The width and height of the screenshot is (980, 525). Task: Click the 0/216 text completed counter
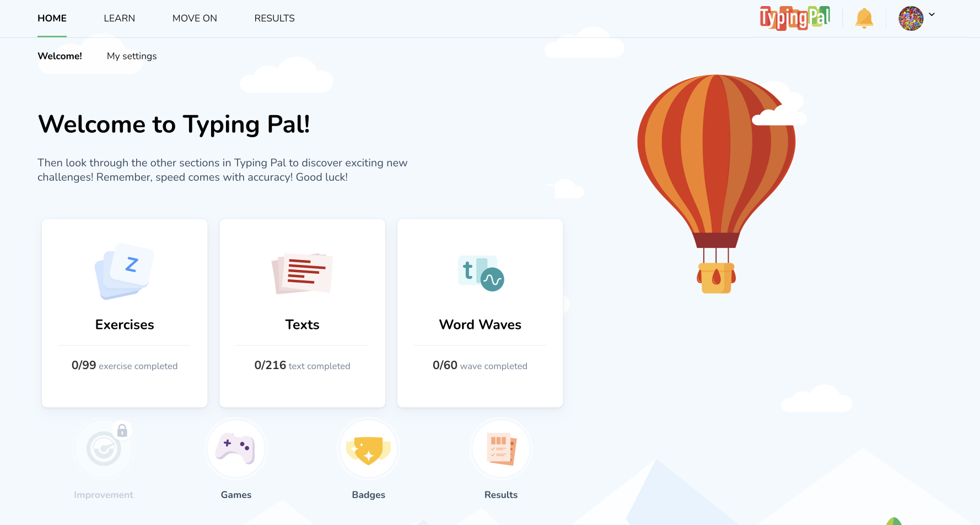pyautogui.click(x=302, y=365)
